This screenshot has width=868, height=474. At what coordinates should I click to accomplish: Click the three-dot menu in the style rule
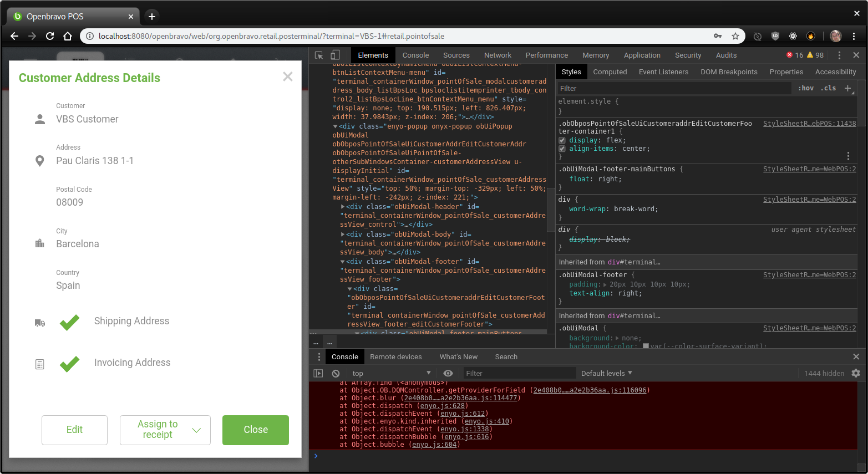[x=848, y=156]
